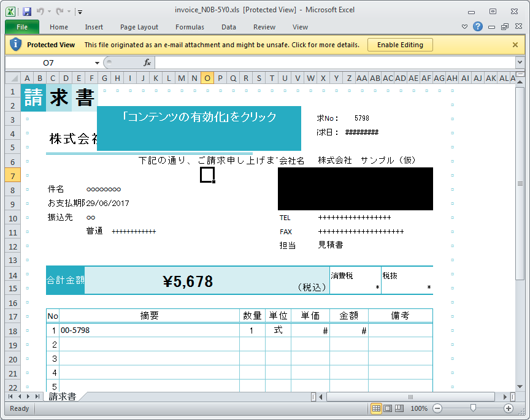The image size is (530, 420).
Task: Open the Review ribbon tab
Action: pos(264,27)
